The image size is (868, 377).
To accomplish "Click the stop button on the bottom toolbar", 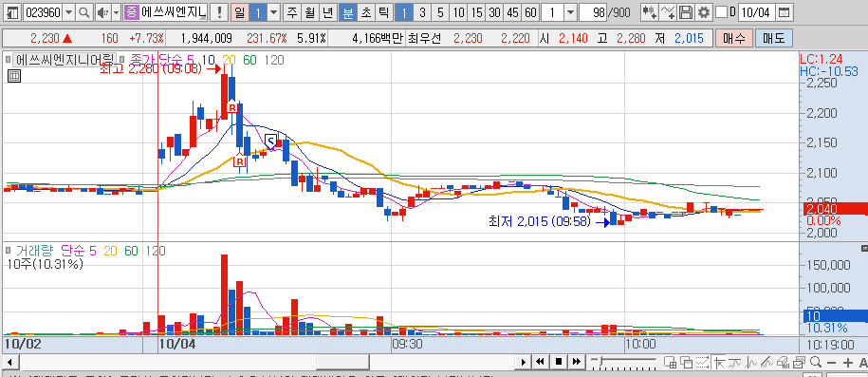I will coord(559,362).
